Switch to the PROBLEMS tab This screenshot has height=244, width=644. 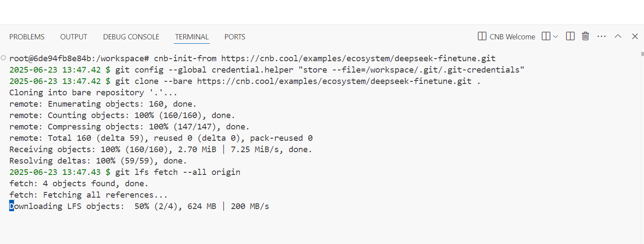point(27,37)
